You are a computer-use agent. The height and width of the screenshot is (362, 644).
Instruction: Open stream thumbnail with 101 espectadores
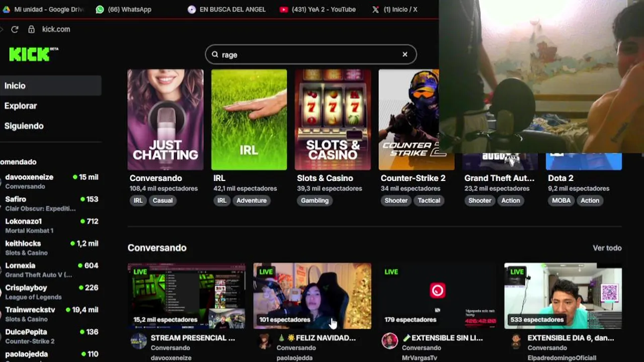(x=312, y=296)
